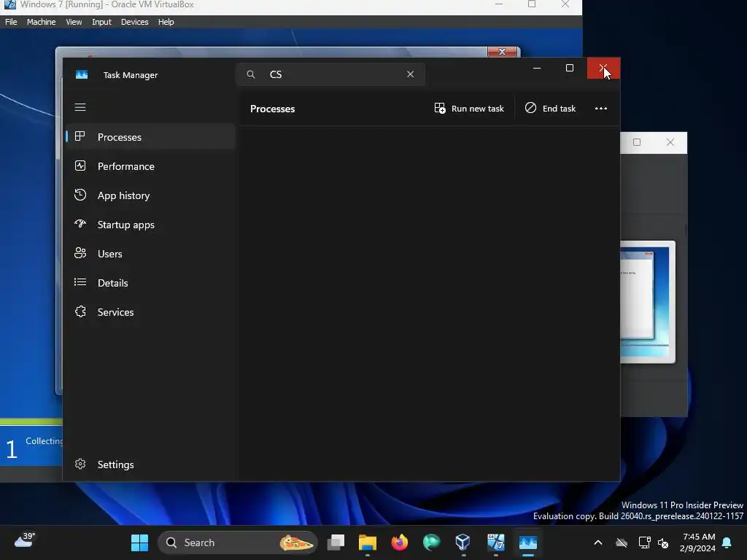Close the Windows 7 setup dialog behind
Image resolution: width=747 pixels, height=560 pixels.
502,52
